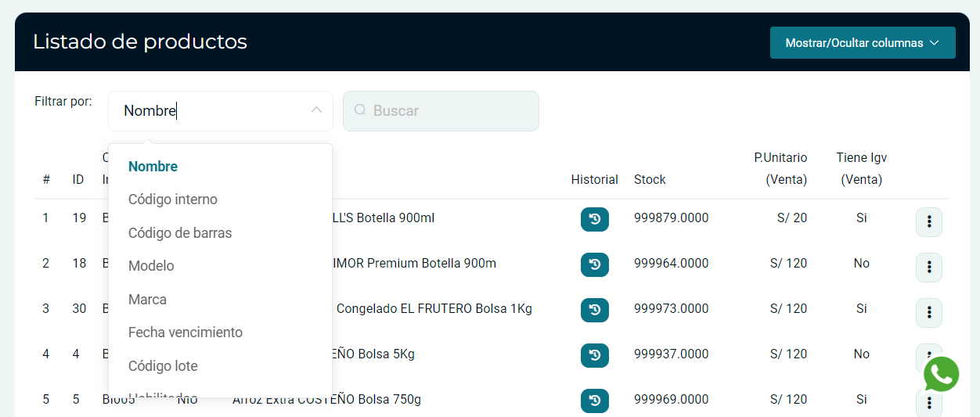This screenshot has height=417, width=980.
Task: Collapse the Filtrar por dropdown arrow
Action: click(316, 110)
